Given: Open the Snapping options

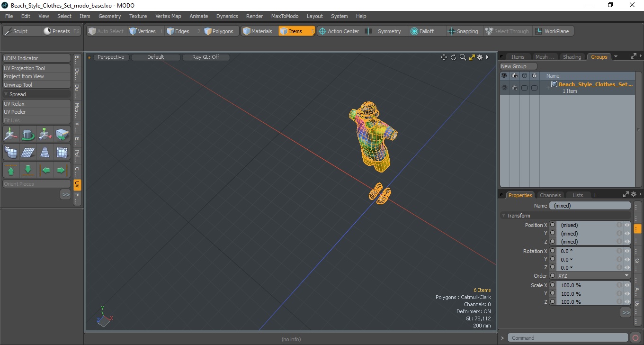Looking at the screenshot, I should point(464,31).
